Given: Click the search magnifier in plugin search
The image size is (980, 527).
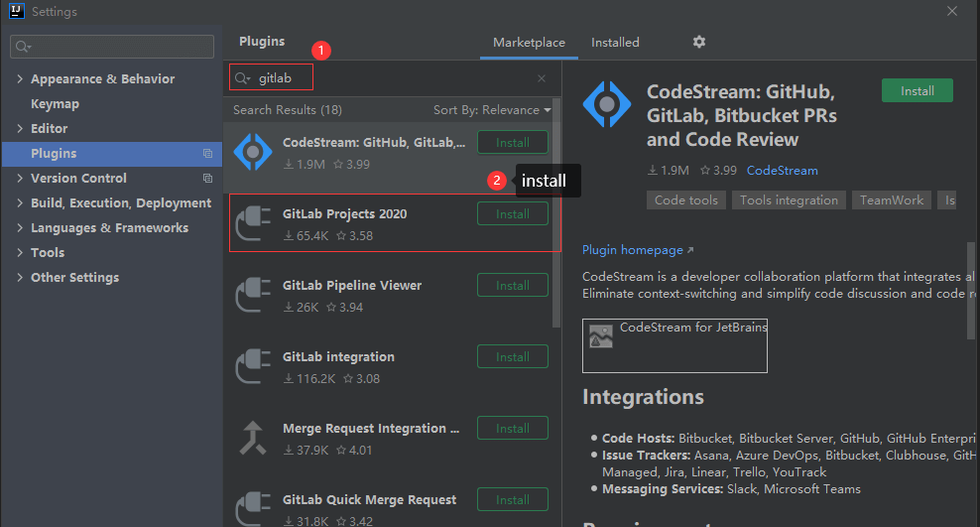Looking at the screenshot, I should click(x=241, y=78).
